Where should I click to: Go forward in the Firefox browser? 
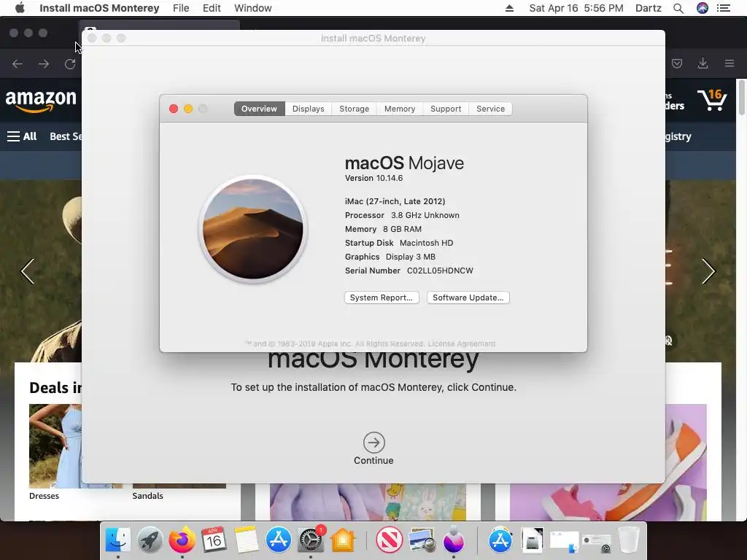[x=44, y=64]
